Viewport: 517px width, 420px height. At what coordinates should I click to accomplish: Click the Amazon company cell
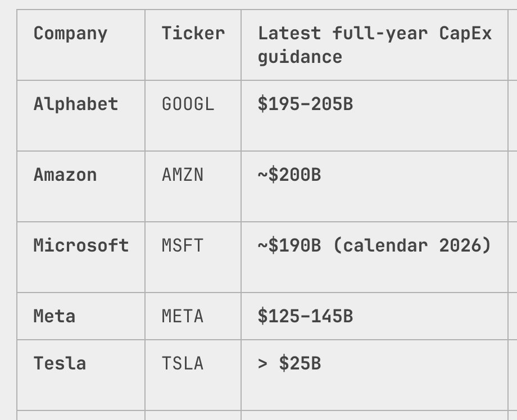point(81,186)
